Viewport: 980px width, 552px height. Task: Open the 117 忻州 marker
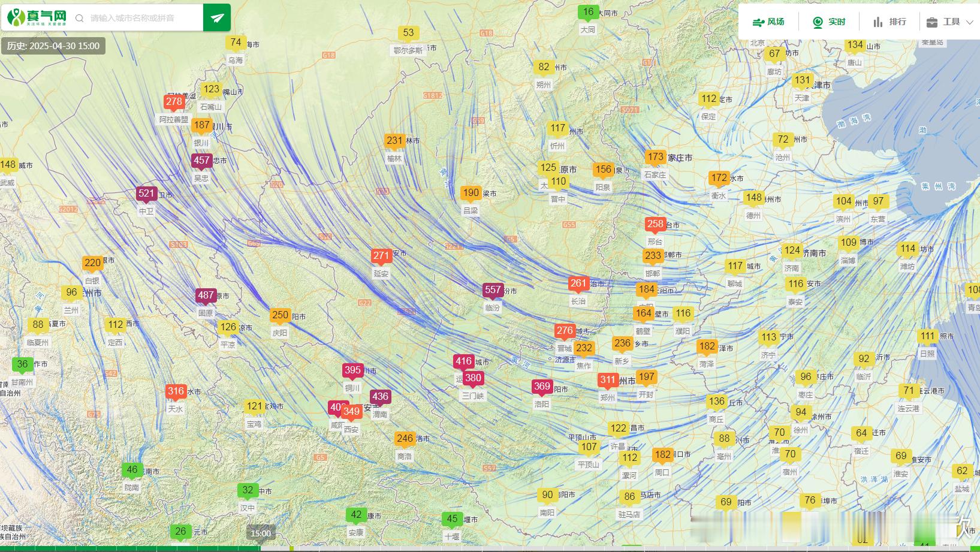[x=557, y=128]
